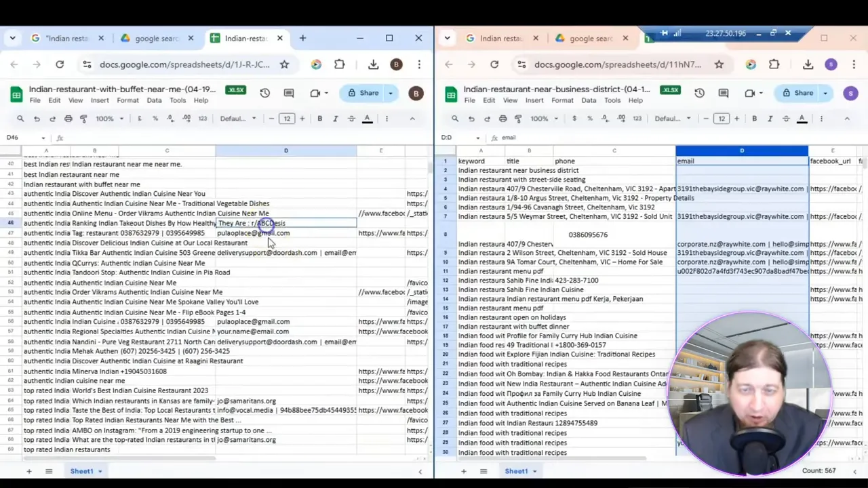This screenshot has height=488, width=868.
Task: Add new sheet in right window
Action: coord(463,471)
